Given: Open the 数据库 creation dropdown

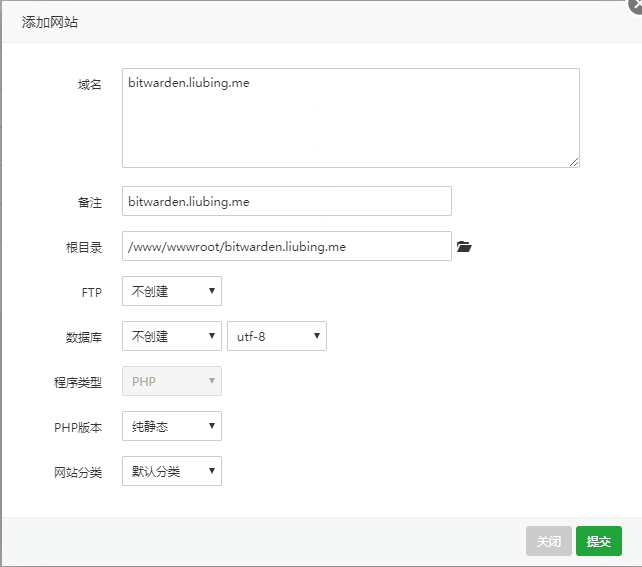Looking at the screenshot, I should 171,336.
